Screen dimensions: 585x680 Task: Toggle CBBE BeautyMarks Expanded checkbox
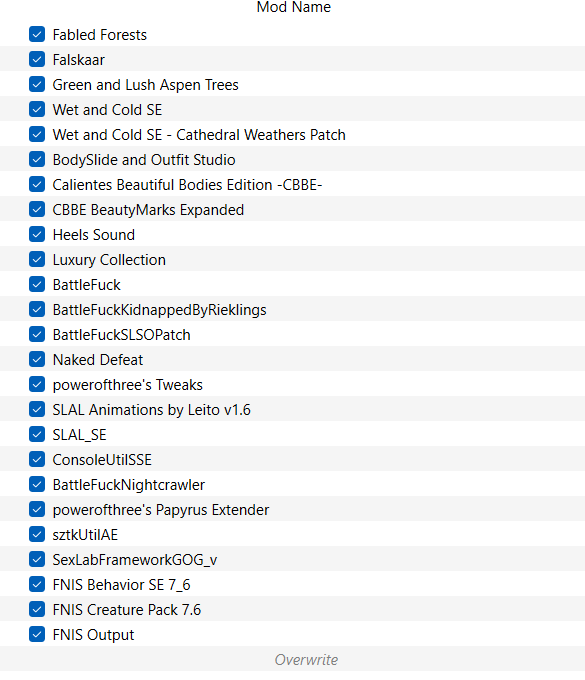37,209
